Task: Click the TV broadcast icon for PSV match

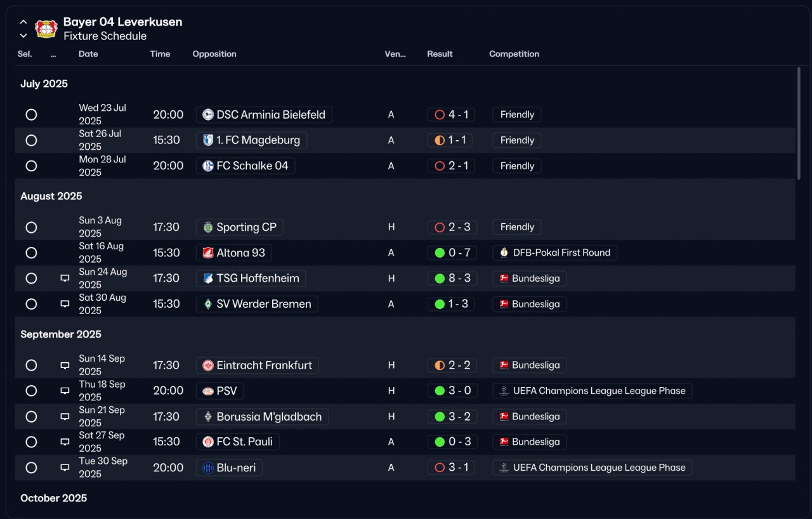Action: 65,391
